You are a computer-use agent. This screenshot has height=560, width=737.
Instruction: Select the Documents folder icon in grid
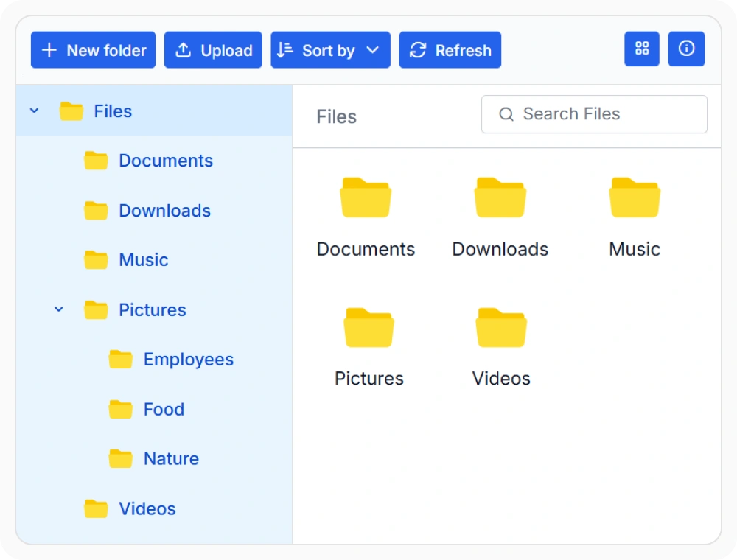(x=366, y=197)
